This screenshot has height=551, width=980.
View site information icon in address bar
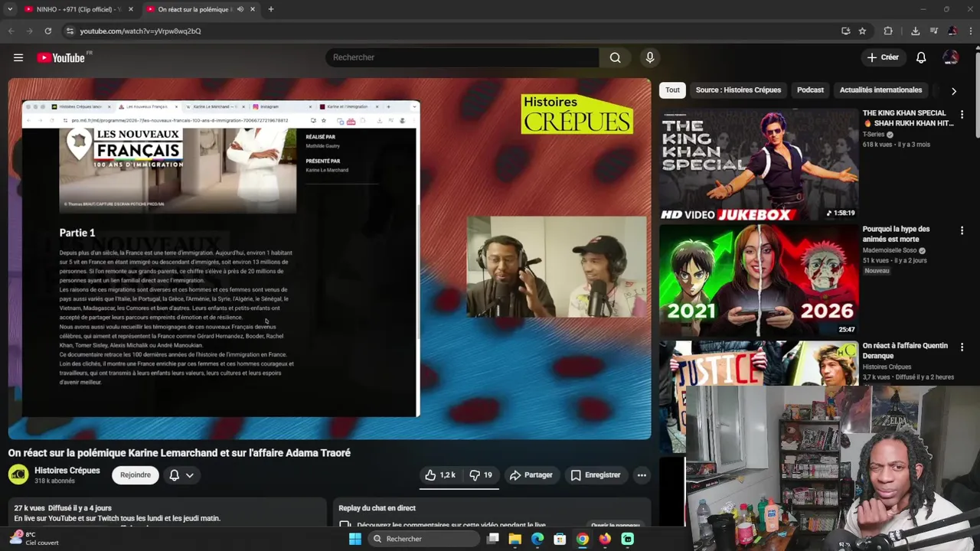click(x=70, y=31)
